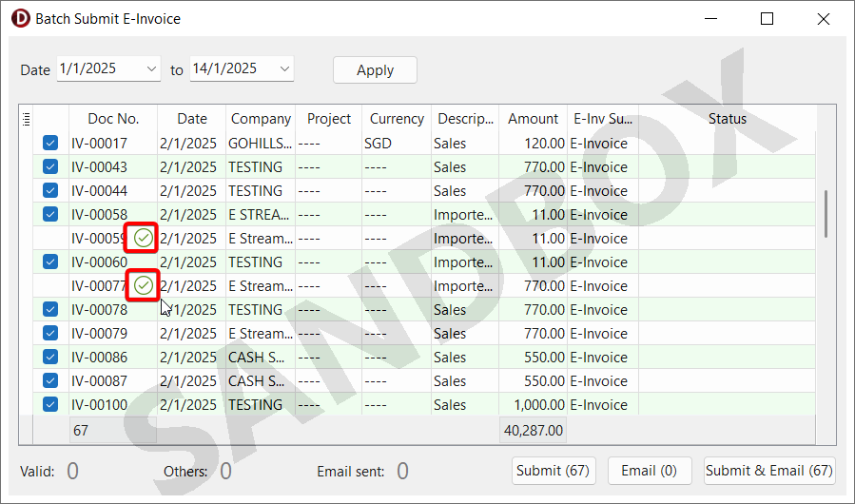Deselect the IV-00086 row checkbox
This screenshot has width=855, height=504.
(50, 358)
